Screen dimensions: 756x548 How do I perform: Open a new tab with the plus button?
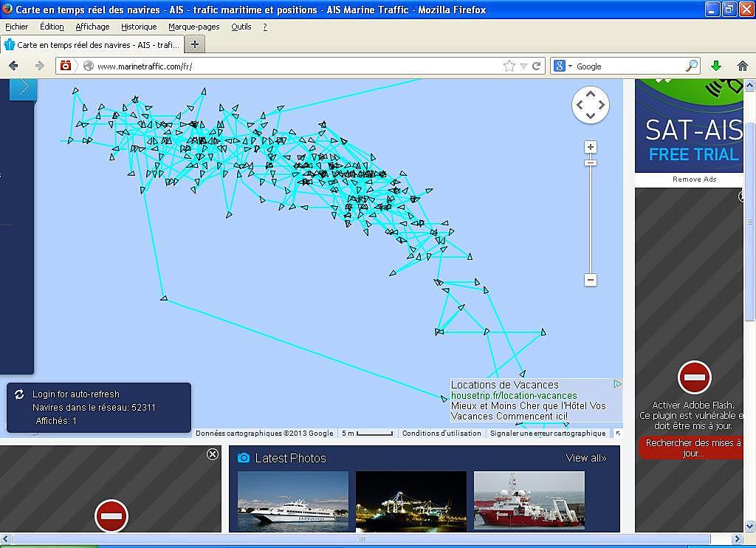[x=195, y=44]
